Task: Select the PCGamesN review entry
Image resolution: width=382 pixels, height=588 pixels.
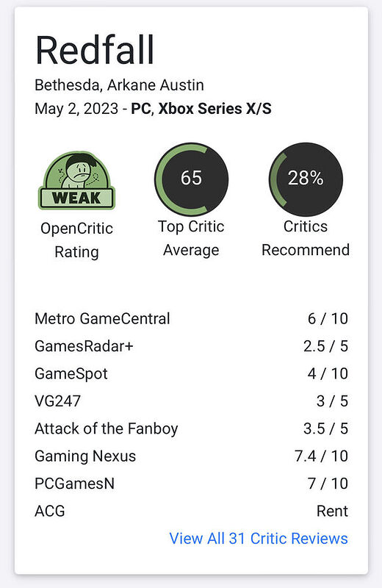Action: pos(191,484)
